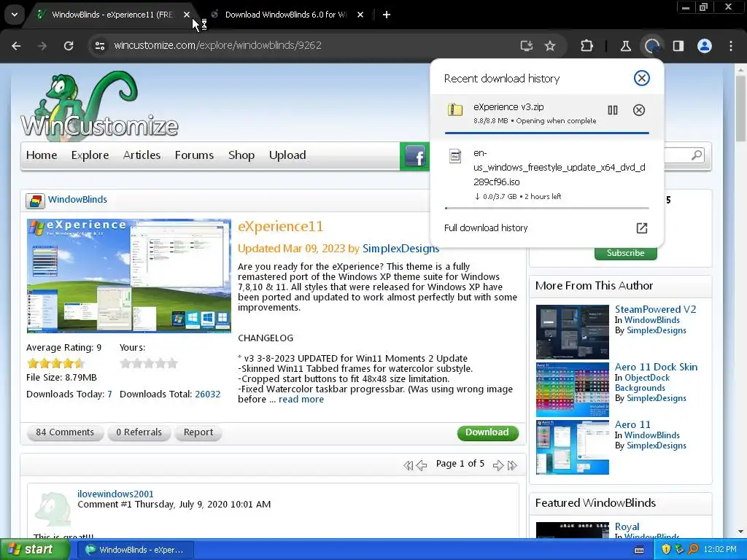Close the Download WindowBlinds 6.0 tab

pyautogui.click(x=360, y=15)
